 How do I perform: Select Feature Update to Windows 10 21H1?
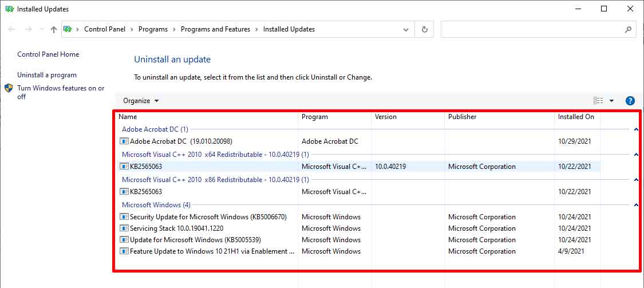212,251
